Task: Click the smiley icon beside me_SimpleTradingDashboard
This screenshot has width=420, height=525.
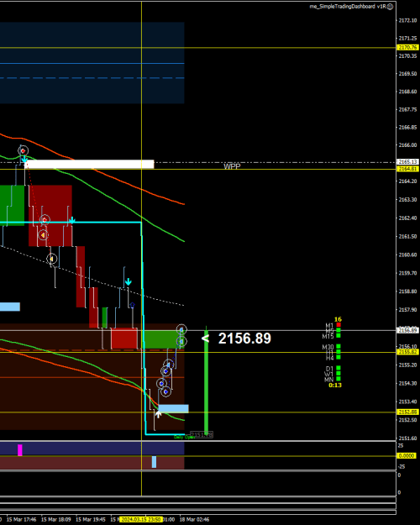Action: tap(391, 7)
